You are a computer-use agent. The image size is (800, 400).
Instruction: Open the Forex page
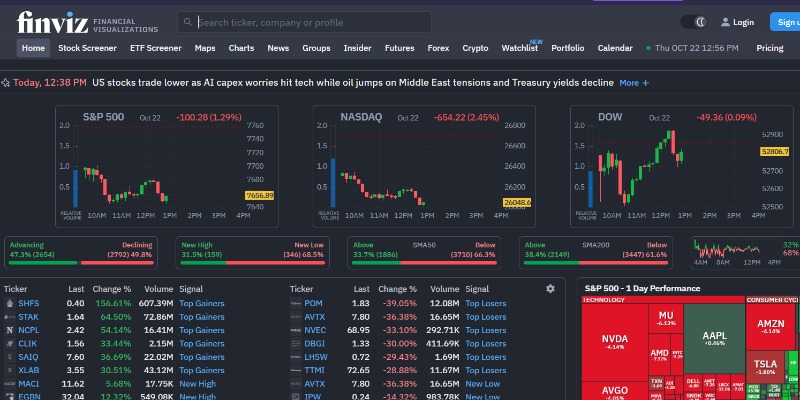[438, 48]
